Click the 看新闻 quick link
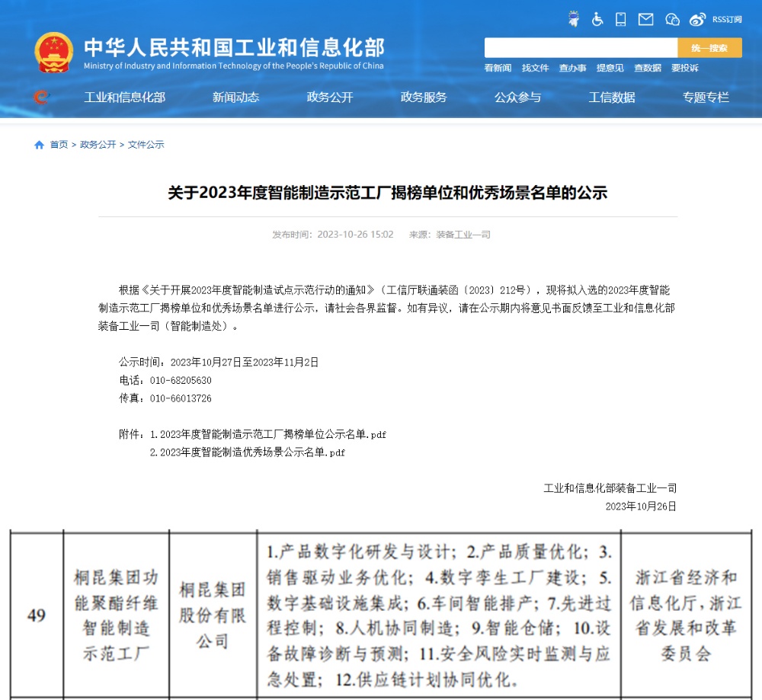 499,68
